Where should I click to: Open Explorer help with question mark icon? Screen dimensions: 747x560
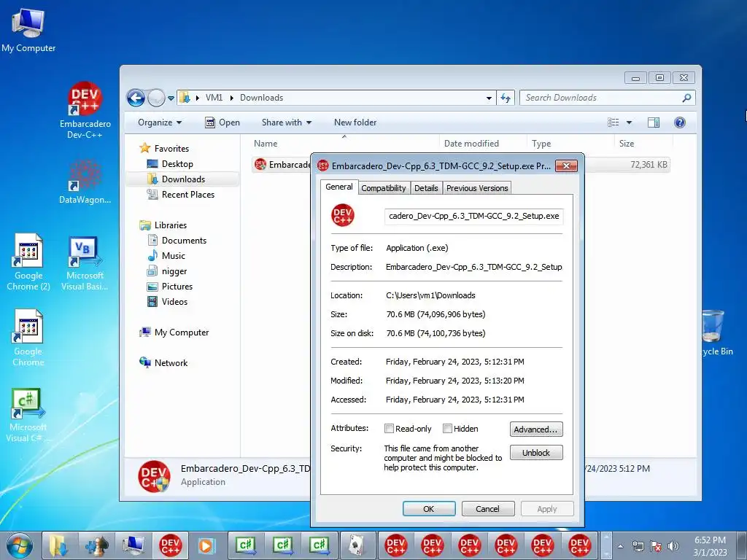(x=680, y=122)
